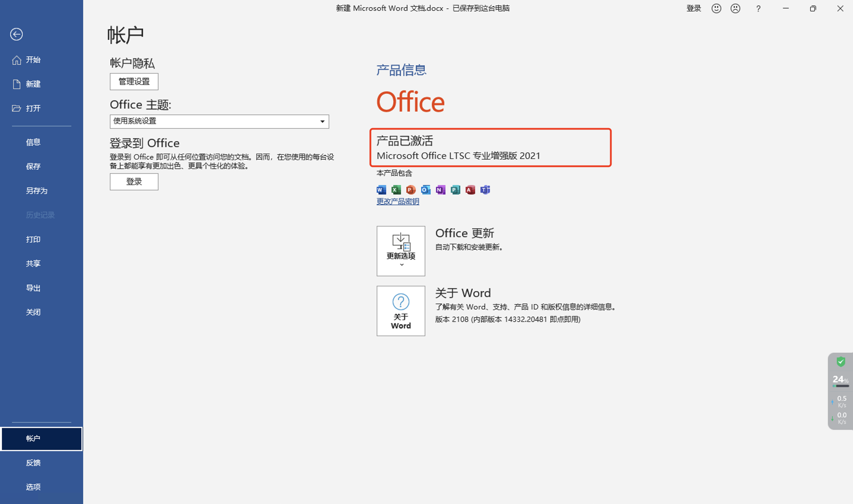Viewport: 853px width, 504px height.
Task: Open the 更改产品密钥 link
Action: pyautogui.click(x=398, y=202)
